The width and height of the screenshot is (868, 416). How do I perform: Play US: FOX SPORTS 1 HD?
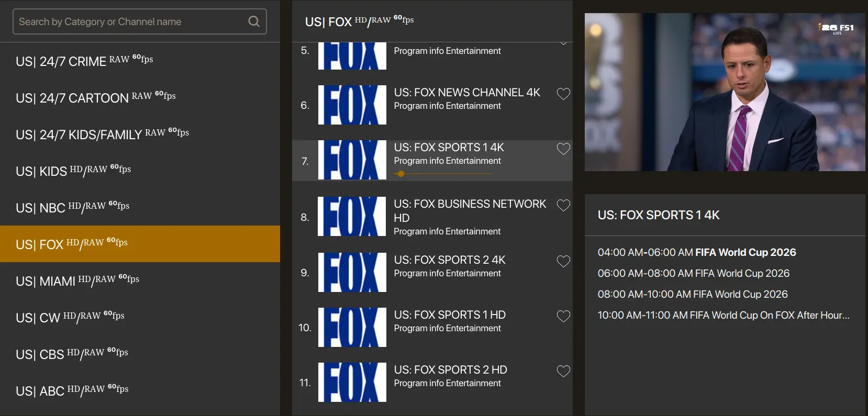tap(450, 314)
